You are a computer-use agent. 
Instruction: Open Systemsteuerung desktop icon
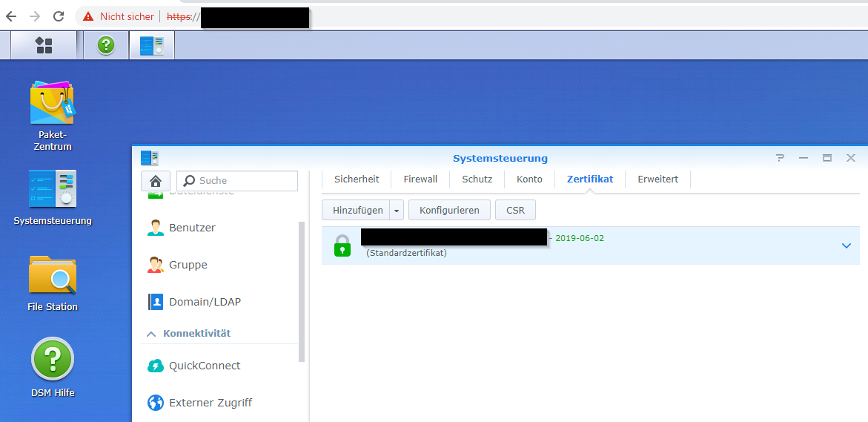click(52, 190)
